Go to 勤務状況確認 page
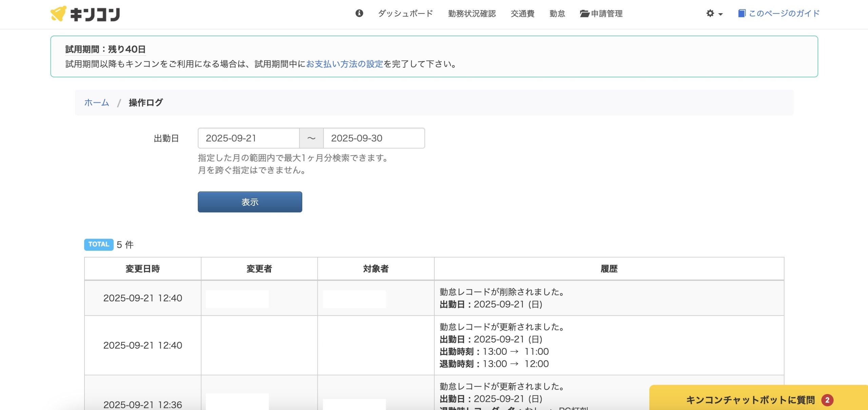Image resolution: width=868 pixels, height=410 pixels. tap(472, 14)
